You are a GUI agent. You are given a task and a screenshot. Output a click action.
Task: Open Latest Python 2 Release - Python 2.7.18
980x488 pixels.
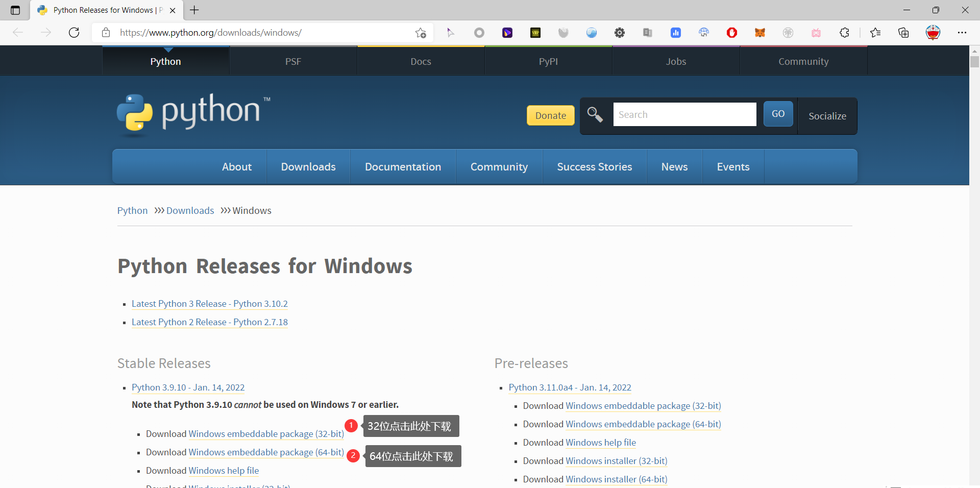(x=210, y=322)
